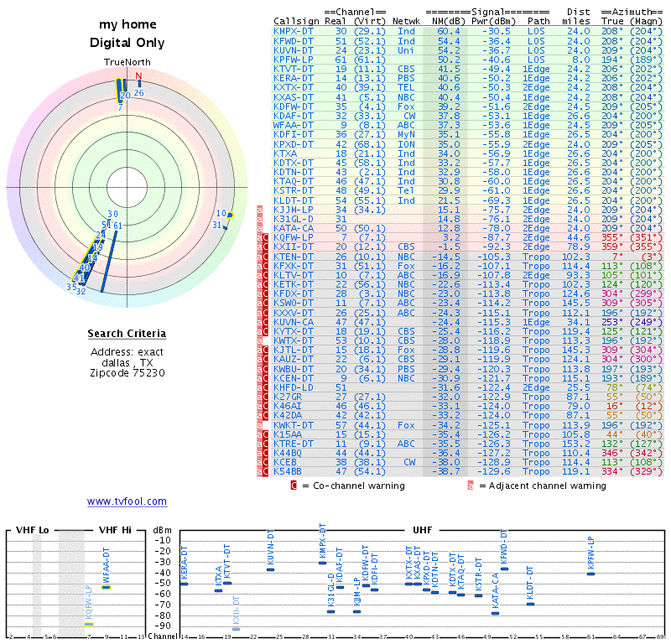This screenshot has height=644, width=671.
Task: Select the KETK-DT callsign in the table
Action: [294, 284]
